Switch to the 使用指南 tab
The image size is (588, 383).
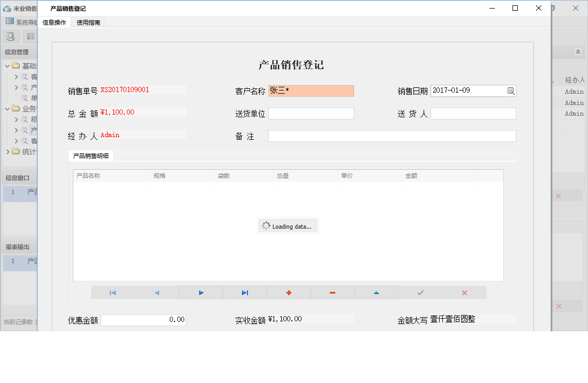coord(88,22)
